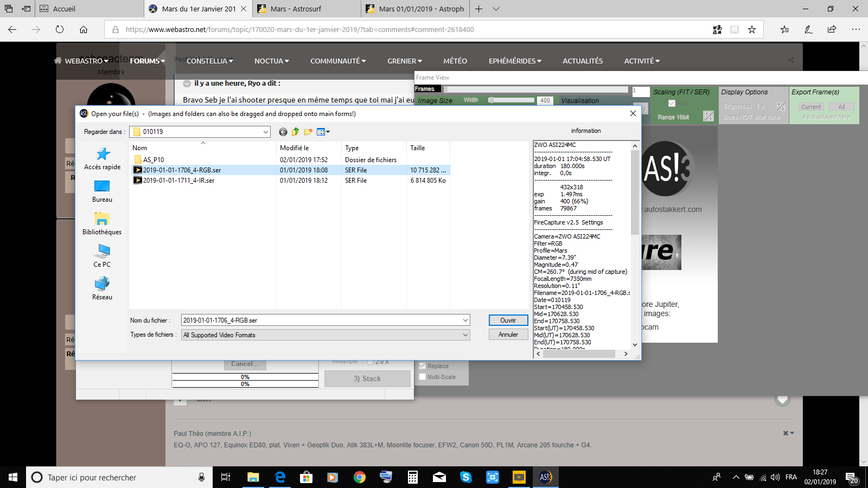
Task: Open Calculator from the taskbar
Action: (412, 477)
